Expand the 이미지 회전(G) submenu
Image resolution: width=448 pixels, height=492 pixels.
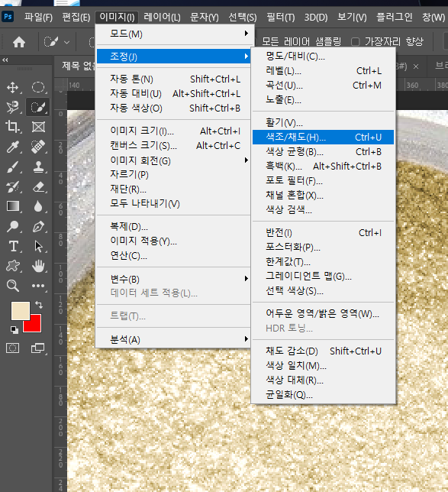click(x=174, y=160)
